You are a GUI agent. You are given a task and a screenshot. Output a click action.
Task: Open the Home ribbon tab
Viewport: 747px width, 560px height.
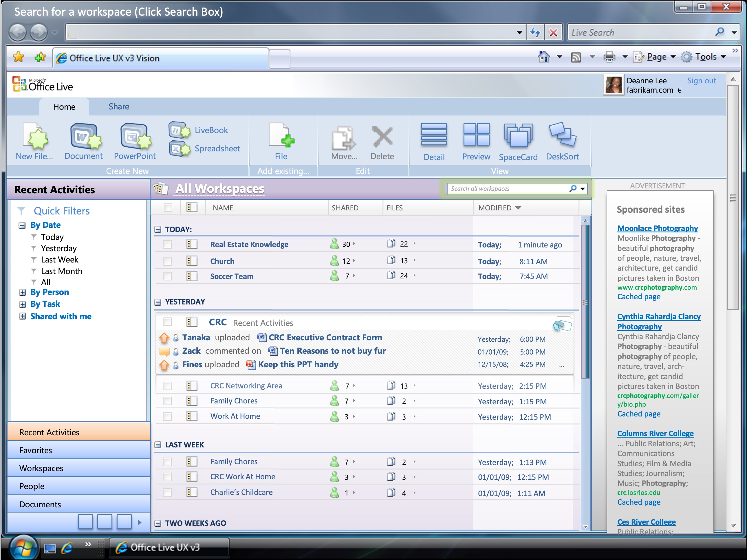pyautogui.click(x=64, y=107)
